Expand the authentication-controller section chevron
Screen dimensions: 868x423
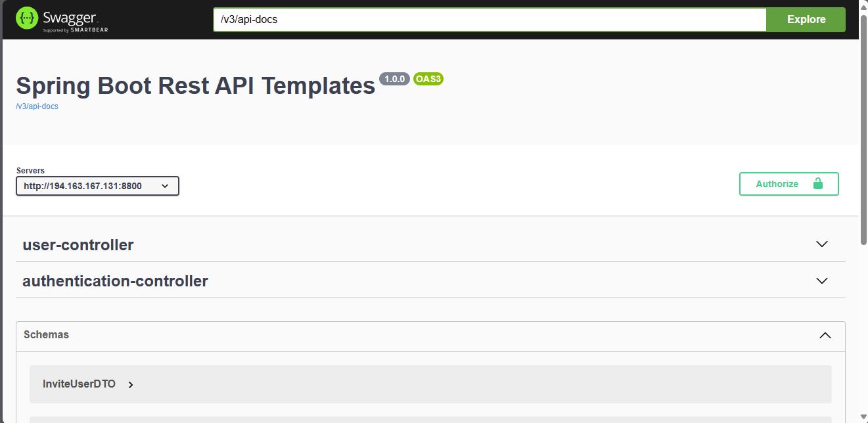pyautogui.click(x=821, y=280)
